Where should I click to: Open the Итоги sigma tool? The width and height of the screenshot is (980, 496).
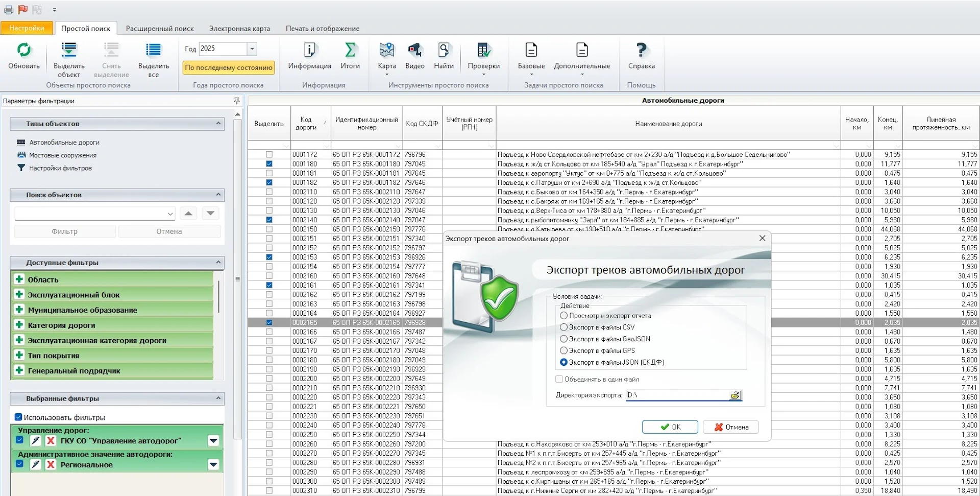click(x=350, y=50)
